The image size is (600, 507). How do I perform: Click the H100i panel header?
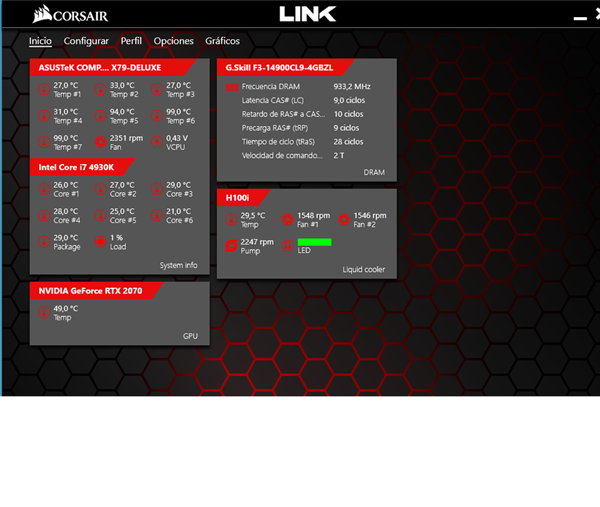[243, 198]
